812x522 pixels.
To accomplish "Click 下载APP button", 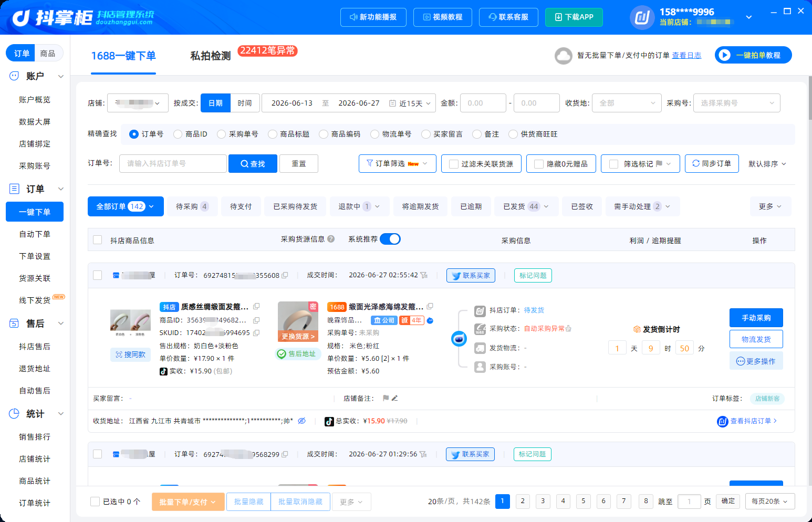I will coord(574,17).
